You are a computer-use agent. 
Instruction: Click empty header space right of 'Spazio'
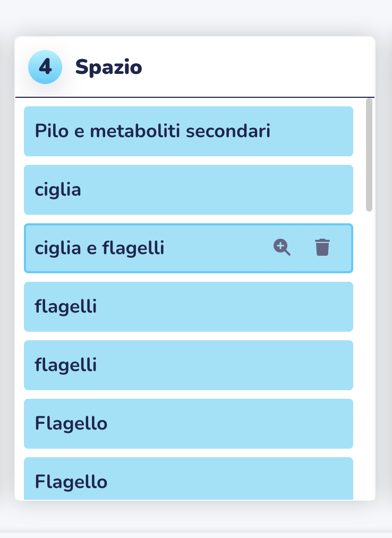pos(257,67)
